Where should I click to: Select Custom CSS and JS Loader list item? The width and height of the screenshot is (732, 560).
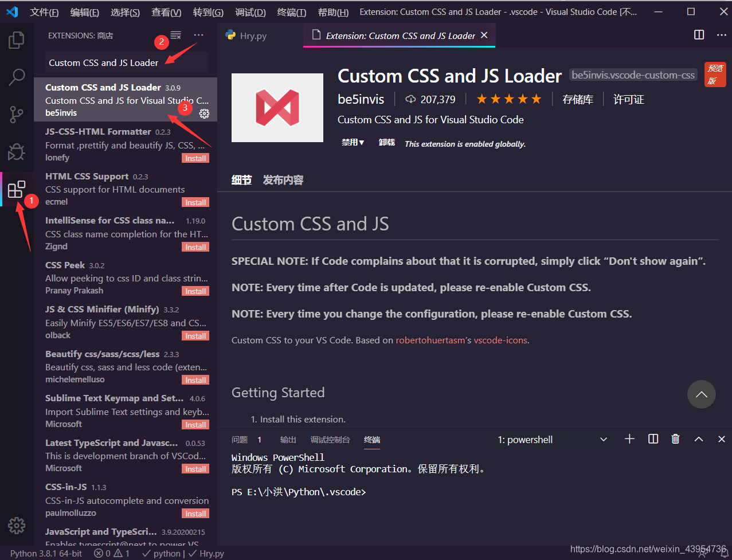pyautogui.click(x=126, y=100)
